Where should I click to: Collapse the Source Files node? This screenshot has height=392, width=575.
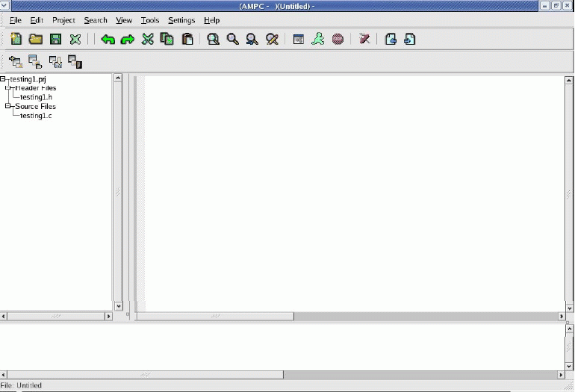(7, 106)
